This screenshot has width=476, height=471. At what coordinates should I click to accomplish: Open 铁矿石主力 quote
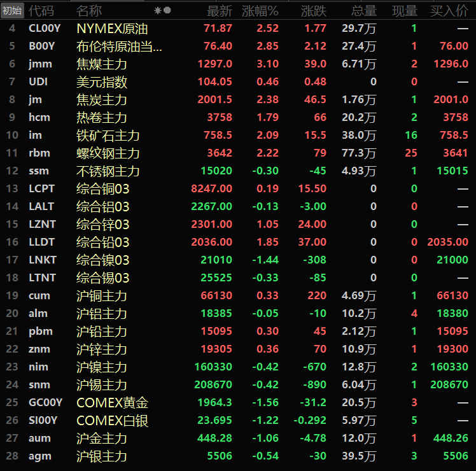pyautogui.click(x=108, y=136)
